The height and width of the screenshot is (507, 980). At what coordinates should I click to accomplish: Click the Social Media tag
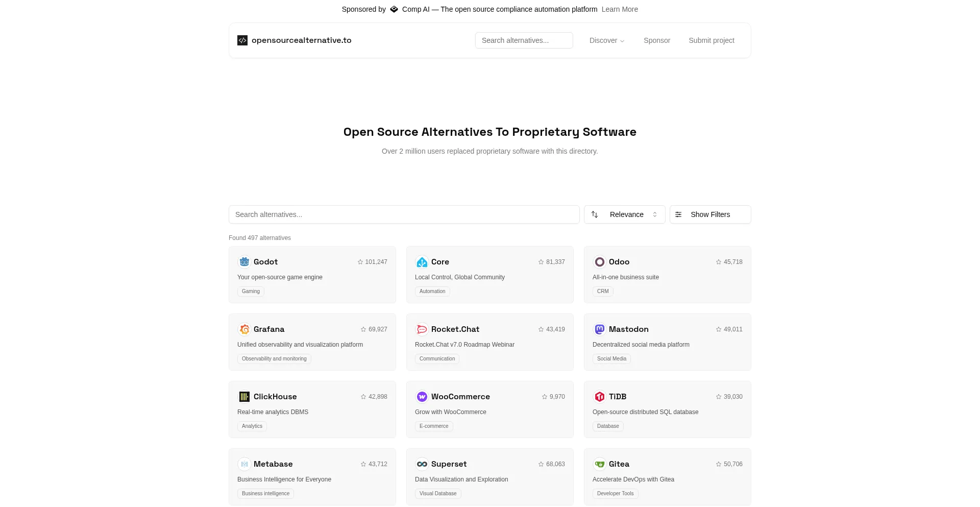click(611, 359)
